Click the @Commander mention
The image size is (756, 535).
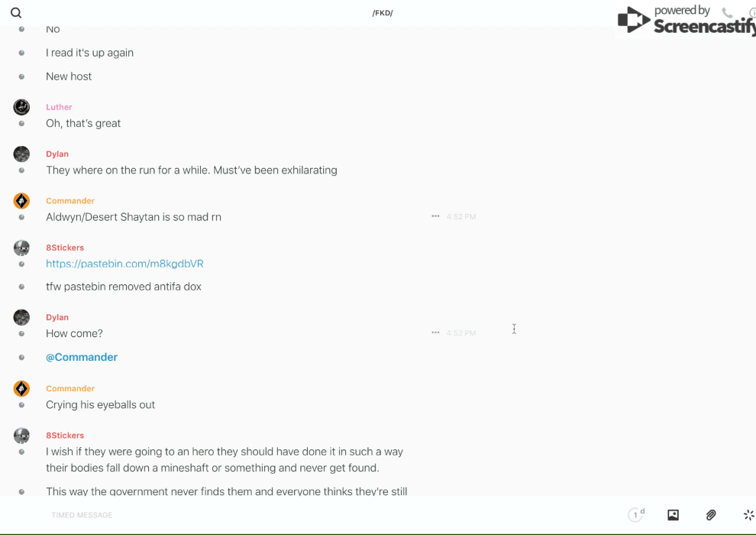click(x=82, y=357)
